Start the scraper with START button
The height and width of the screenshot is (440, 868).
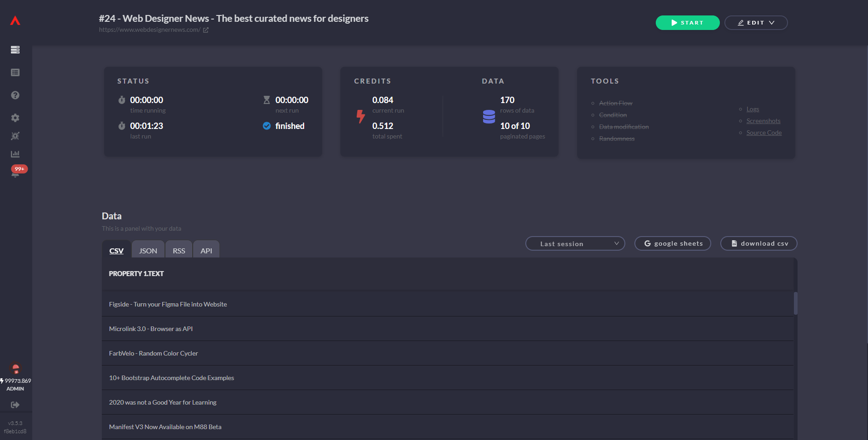click(x=688, y=23)
